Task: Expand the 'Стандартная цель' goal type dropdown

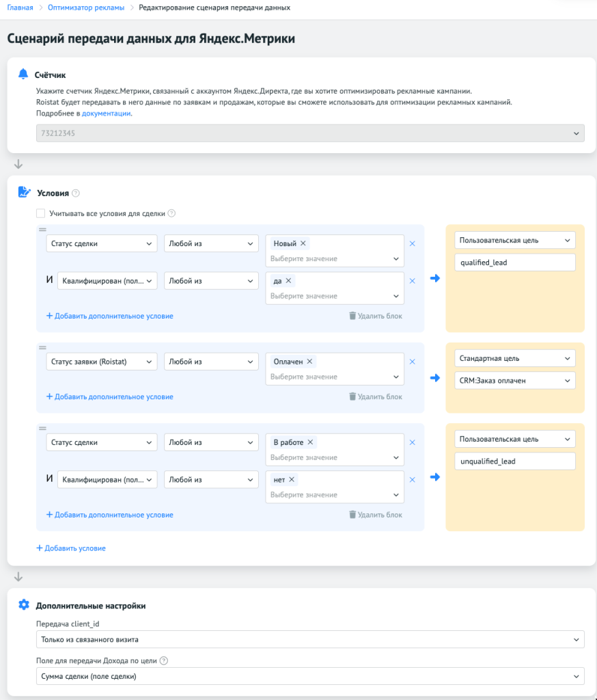Action: point(515,358)
